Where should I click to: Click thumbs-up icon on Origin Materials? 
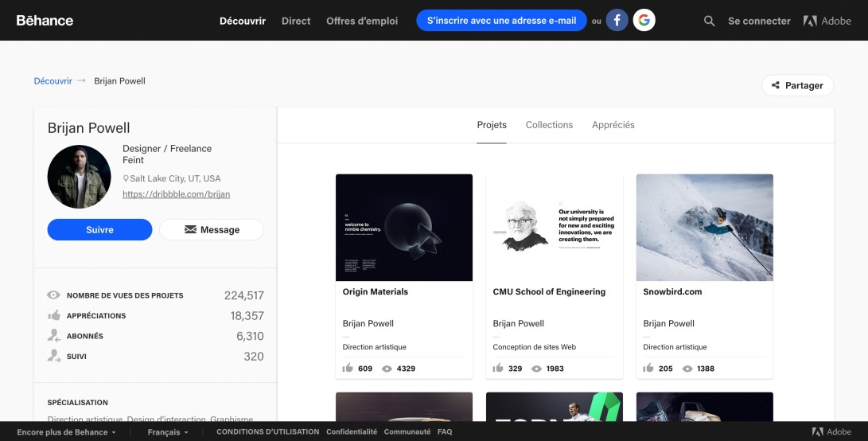tap(348, 369)
